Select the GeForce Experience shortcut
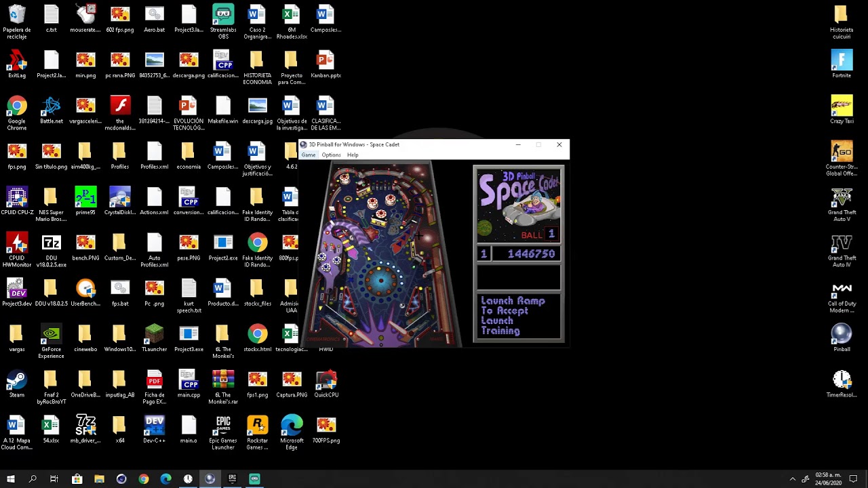 (x=52, y=342)
